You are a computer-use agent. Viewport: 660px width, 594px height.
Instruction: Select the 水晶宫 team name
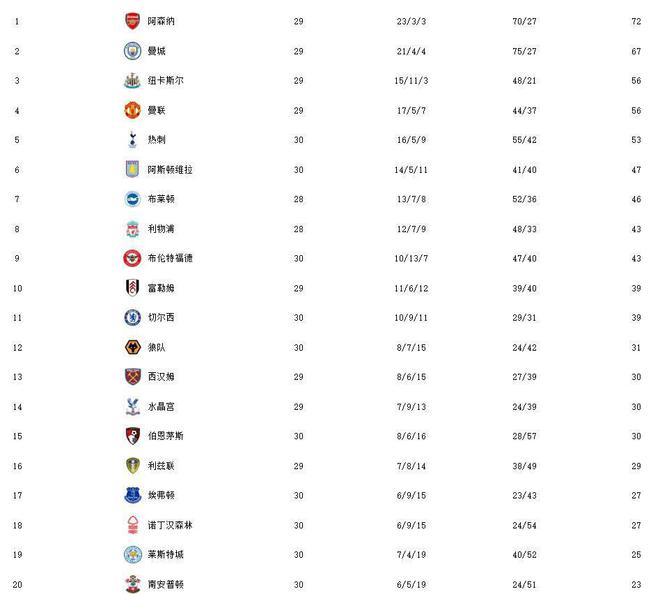pyautogui.click(x=161, y=407)
